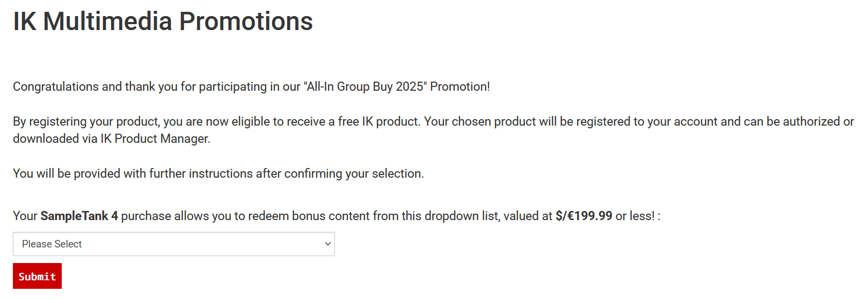
Task: Click the word "Promotions" in the title
Action: click(x=245, y=21)
